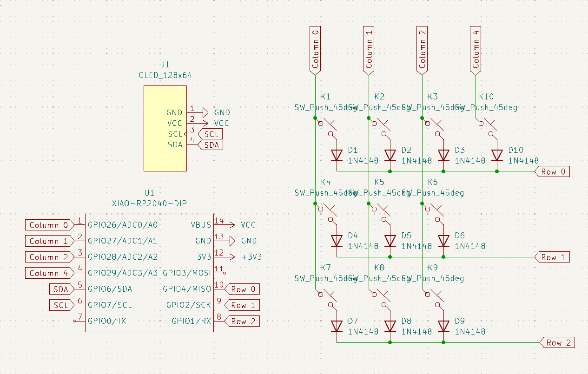Click GND power symbol at J1 pin 1

click(x=205, y=112)
